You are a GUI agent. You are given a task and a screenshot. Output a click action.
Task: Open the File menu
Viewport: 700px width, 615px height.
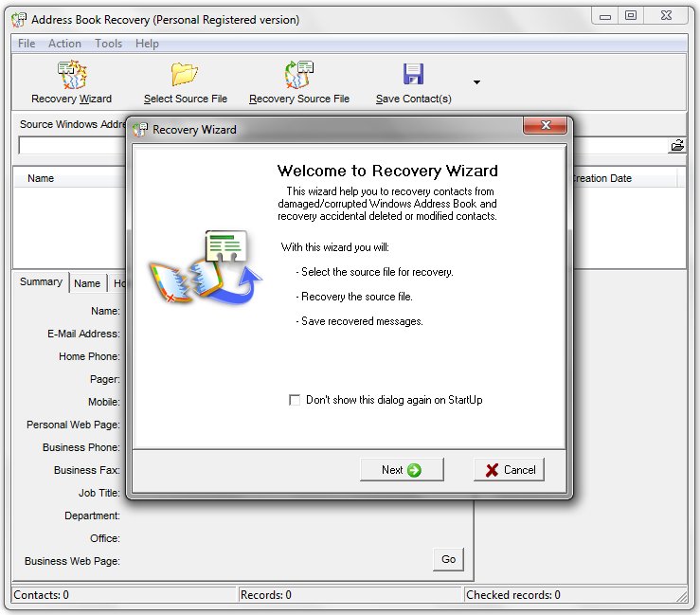pos(27,44)
